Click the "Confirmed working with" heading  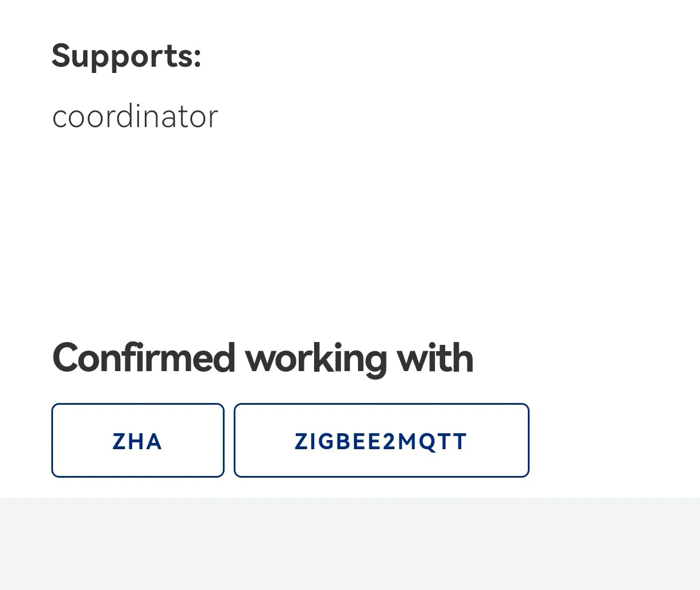pos(262,358)
